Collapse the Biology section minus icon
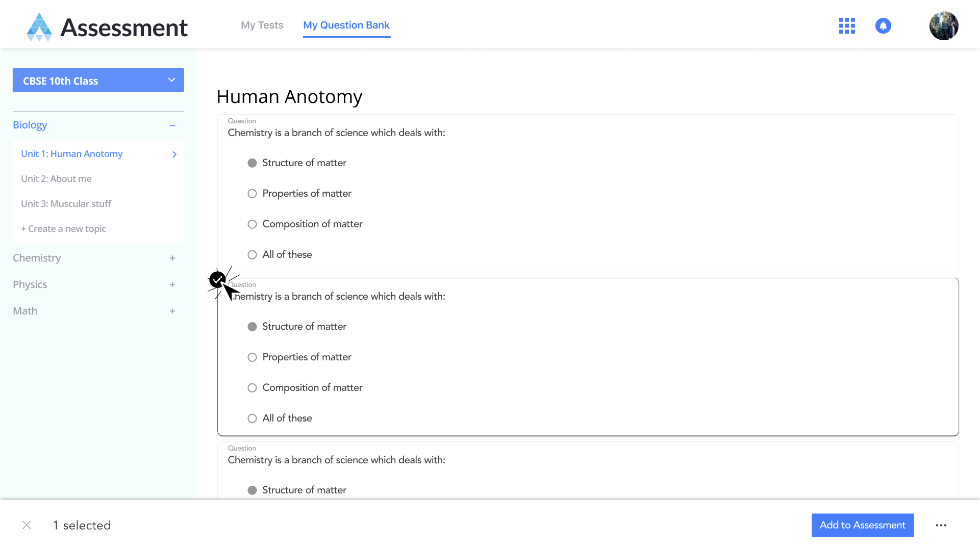 (172, 125)
